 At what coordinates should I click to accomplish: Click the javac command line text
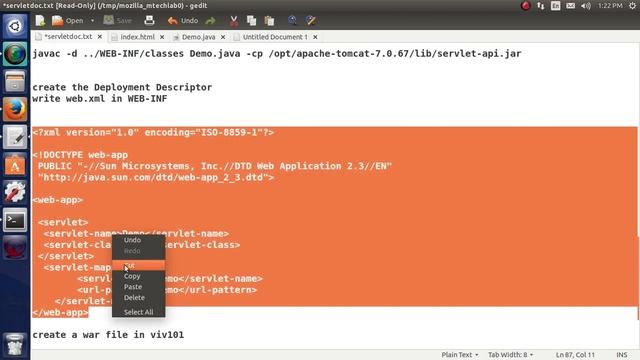tap(277, 53)
